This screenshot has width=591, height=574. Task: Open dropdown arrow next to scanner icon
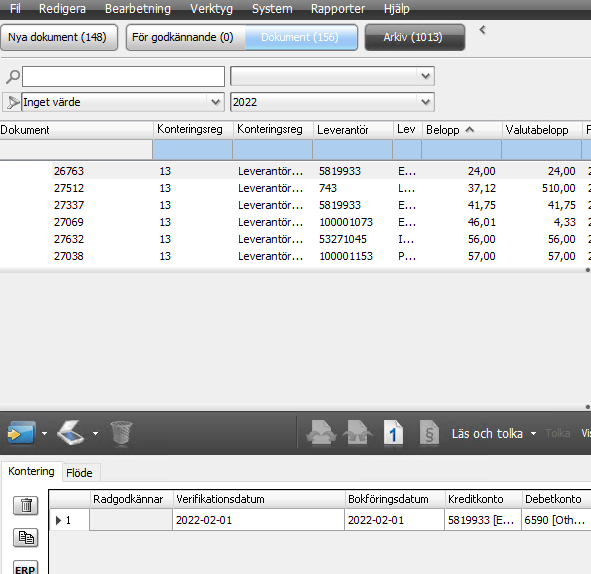pyautogui.click(x=95, y=433)
